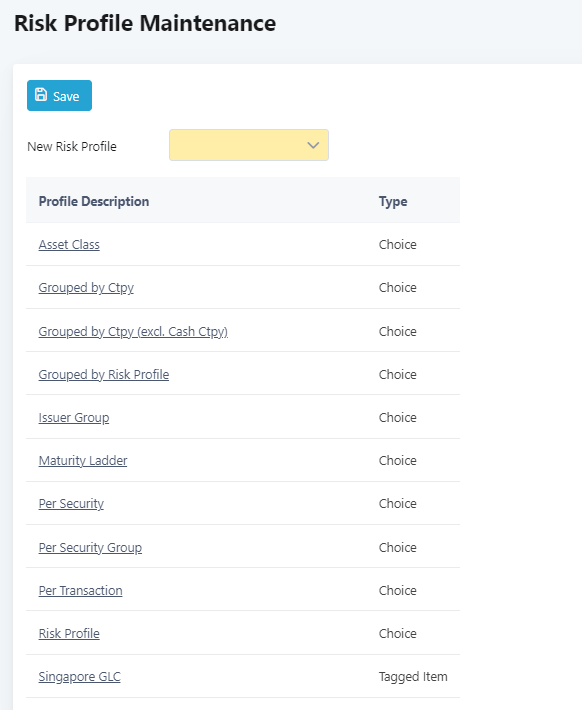The height and width of the screenshot is (710, 582).
Task: Open the Risk Profile link in table
Action: click(x=69, y=633)
